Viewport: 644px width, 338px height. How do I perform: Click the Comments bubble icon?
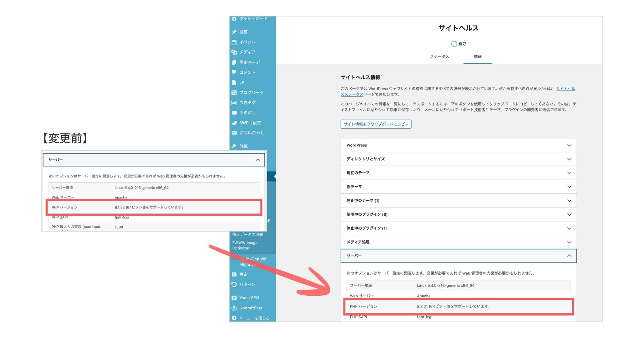point(234,72)
